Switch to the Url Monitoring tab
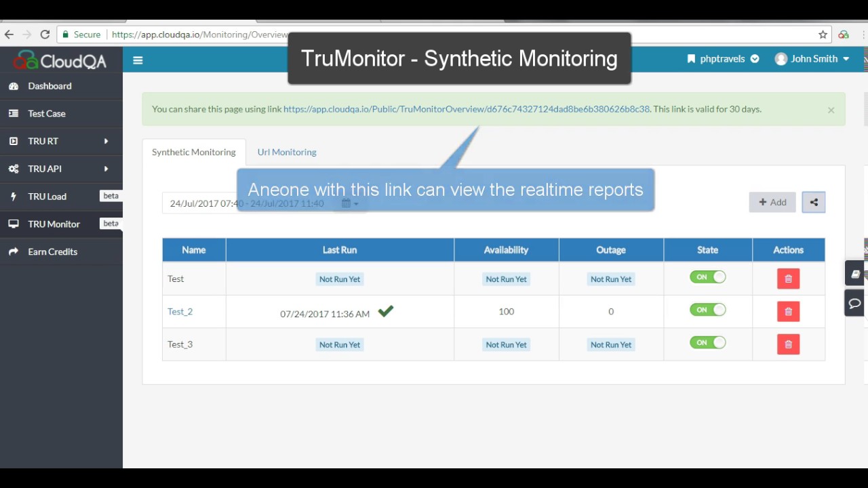Screen dimensions: 868x488 tap(287, 152)
